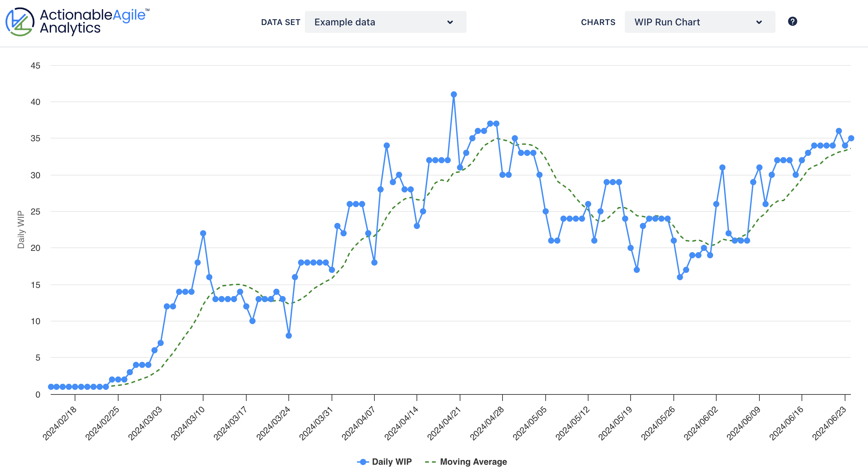Select the peak data point at 41
The height and width of the screenshot is (475, 868).
454,94
